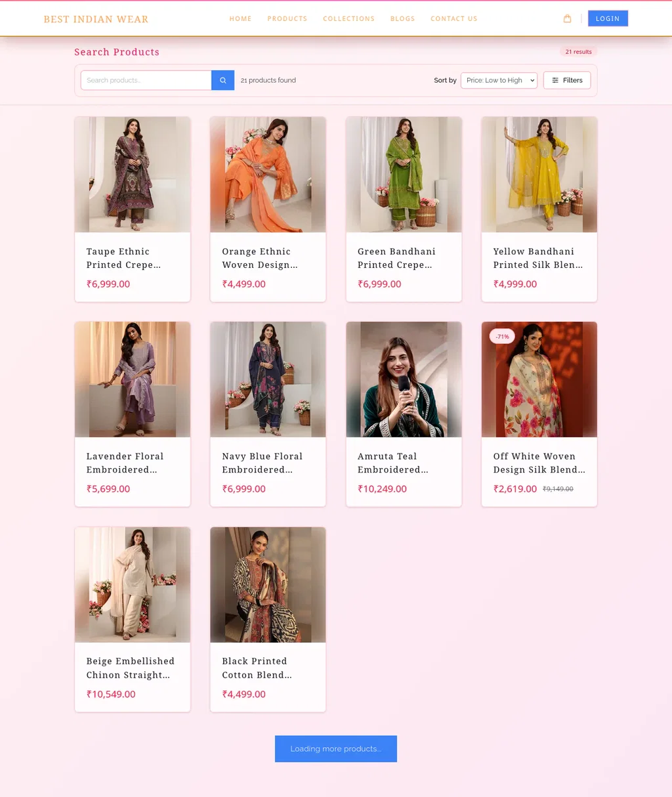Click the Loading more products button
The height and width of the screenshot is (797, 672).
pos(336,748)
